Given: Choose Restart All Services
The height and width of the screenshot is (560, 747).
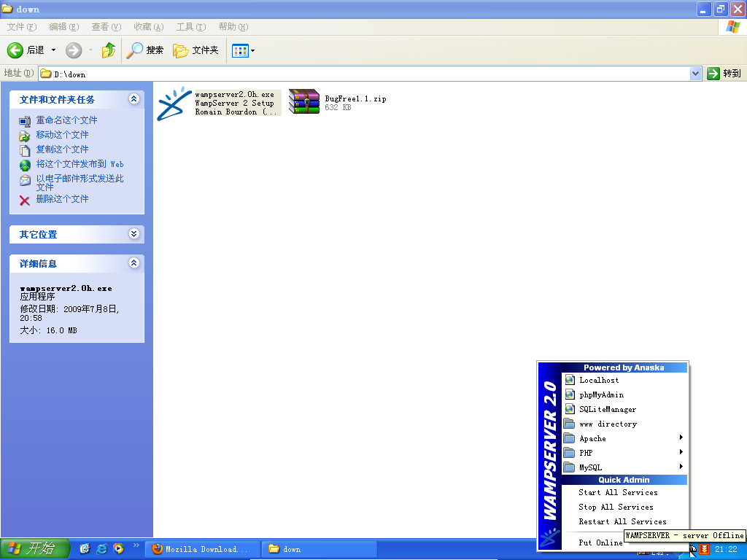Looking at the screenshot, I should coord(624,521).
